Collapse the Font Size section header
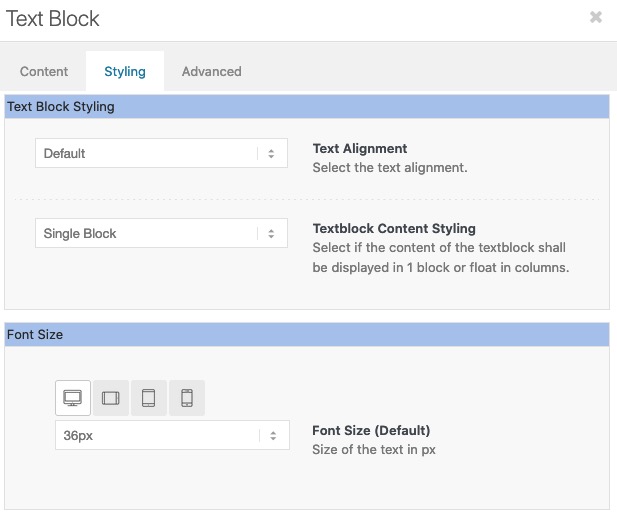This screenshot has width=617, height=520. click(x=307, y=335)
